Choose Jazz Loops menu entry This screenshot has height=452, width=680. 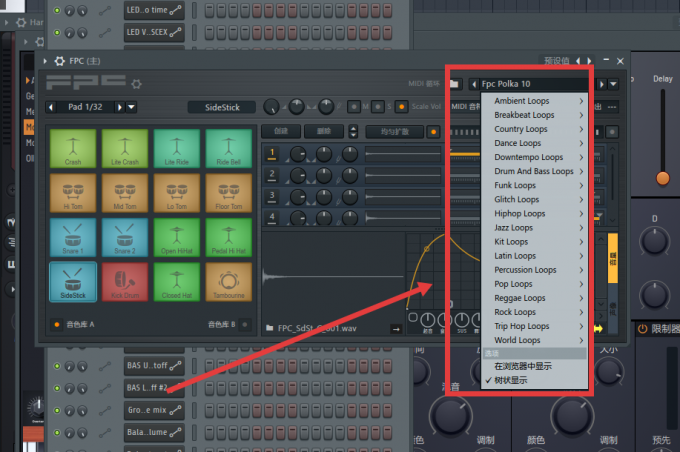click(x=534, y=228)
